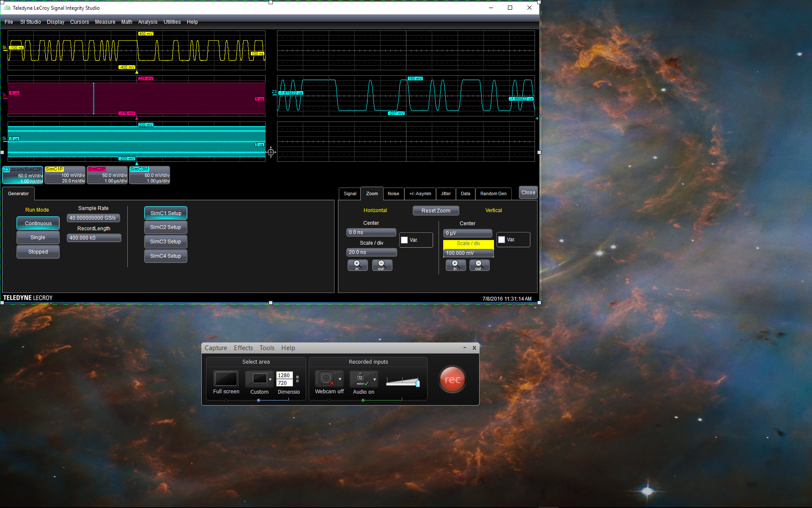Open SimC3 Setup
This screenshot has width=812, height=508.
click(166, 242)
